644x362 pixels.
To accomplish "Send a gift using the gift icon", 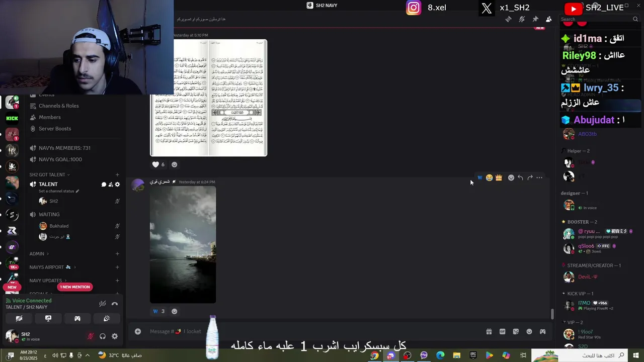I will pyautogui.click(x=489, y=331).
